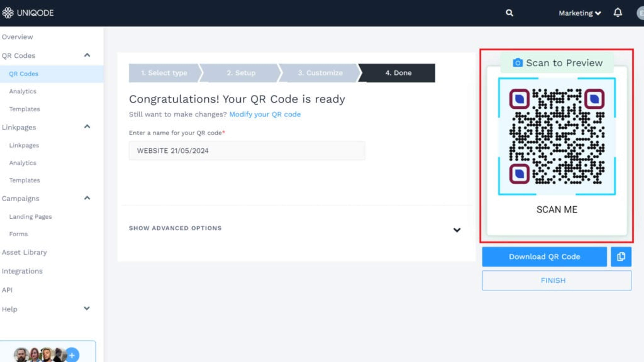644x362 pixels.
Task: Click the Uniqode logo icon
Action: pos(8,13)
